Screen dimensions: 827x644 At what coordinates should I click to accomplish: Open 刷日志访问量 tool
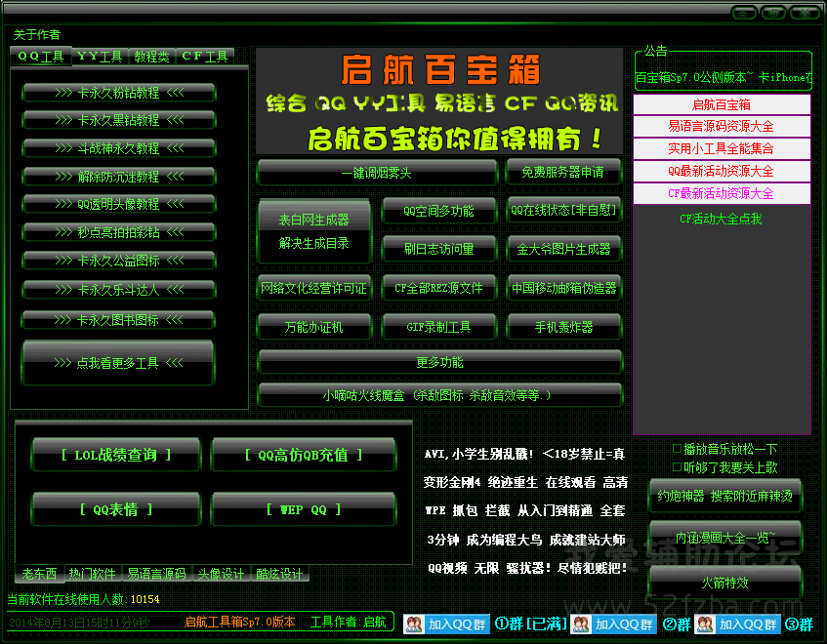[x=438, y=249]
